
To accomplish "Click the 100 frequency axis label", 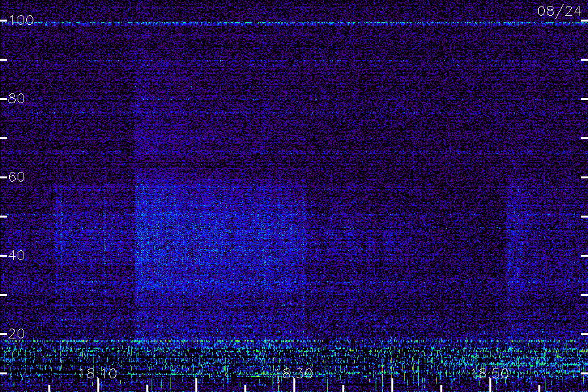I will click(x=21, y=20).
